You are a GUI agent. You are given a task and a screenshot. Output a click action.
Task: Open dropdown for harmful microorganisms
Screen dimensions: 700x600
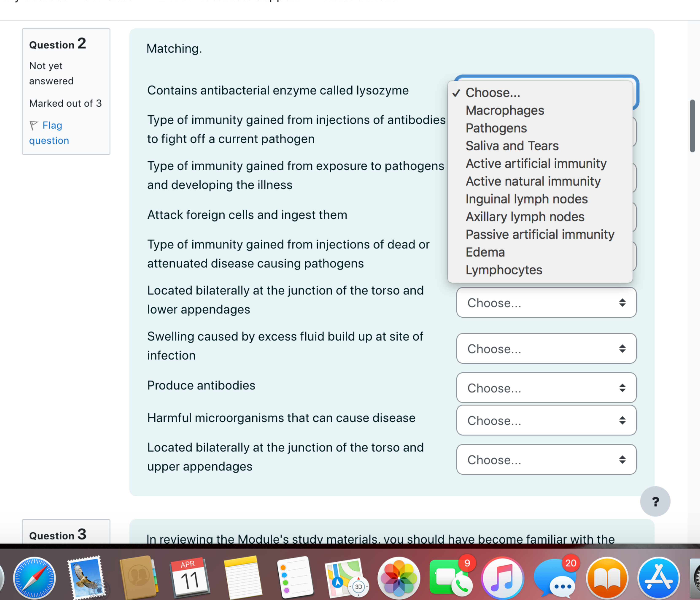(546, 420)
